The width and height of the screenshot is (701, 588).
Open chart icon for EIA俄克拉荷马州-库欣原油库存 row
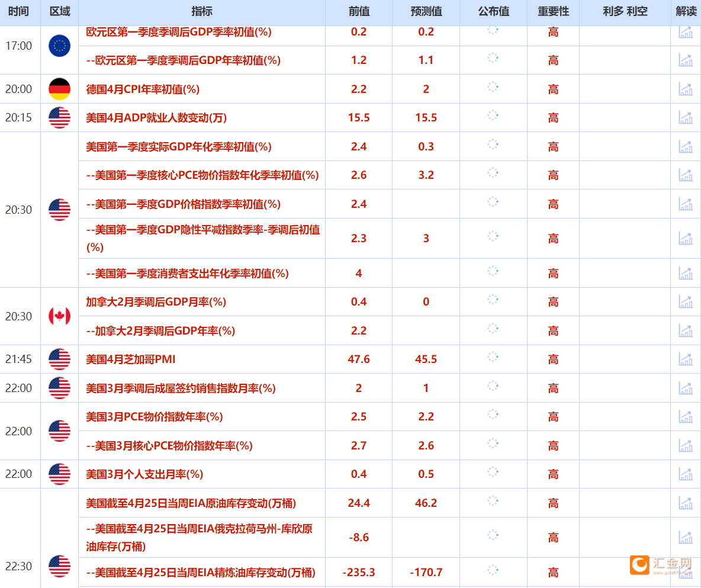686,538
